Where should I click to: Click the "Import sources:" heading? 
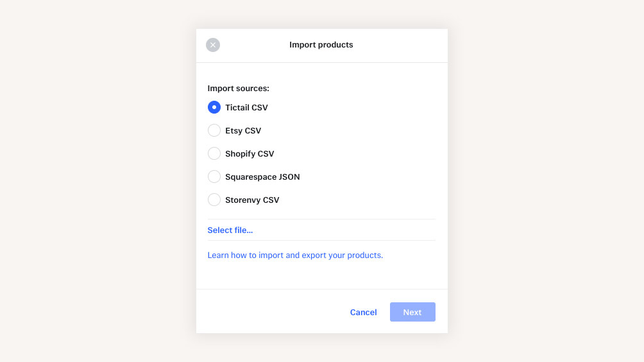pyautogui.click(x=239, y=88)
